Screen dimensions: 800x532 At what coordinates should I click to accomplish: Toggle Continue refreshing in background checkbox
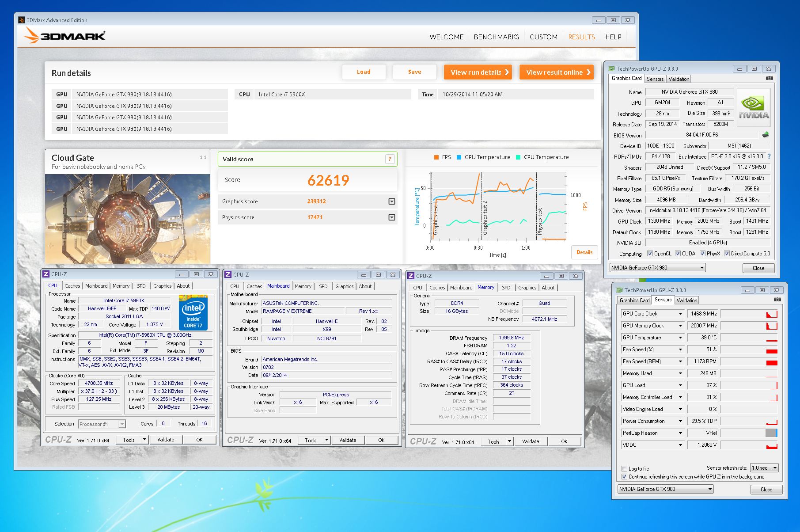(624, 477)
